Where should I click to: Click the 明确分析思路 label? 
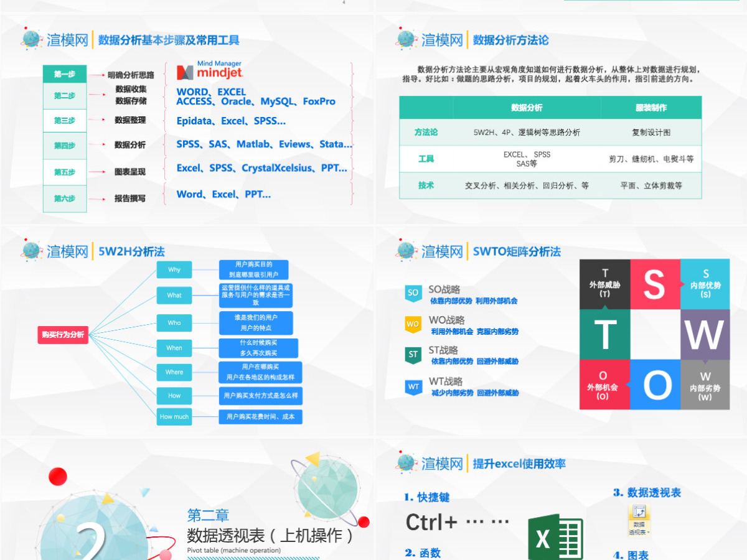coord(131,75)
